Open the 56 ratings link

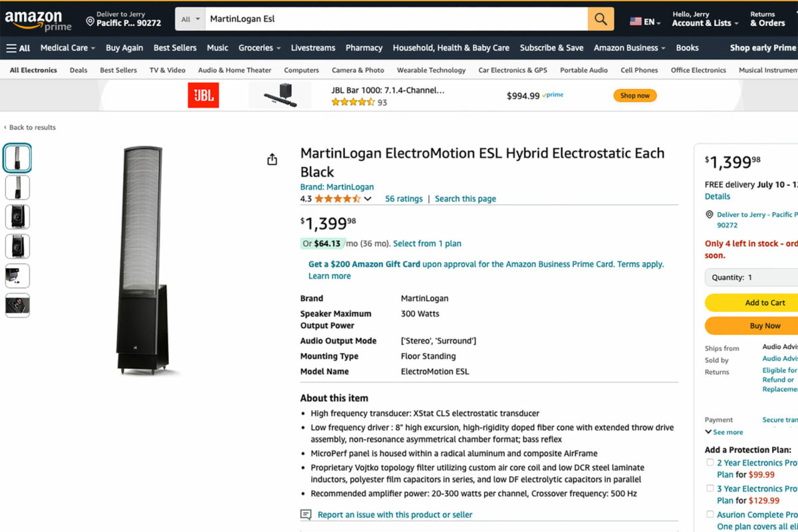pos(404,199)
